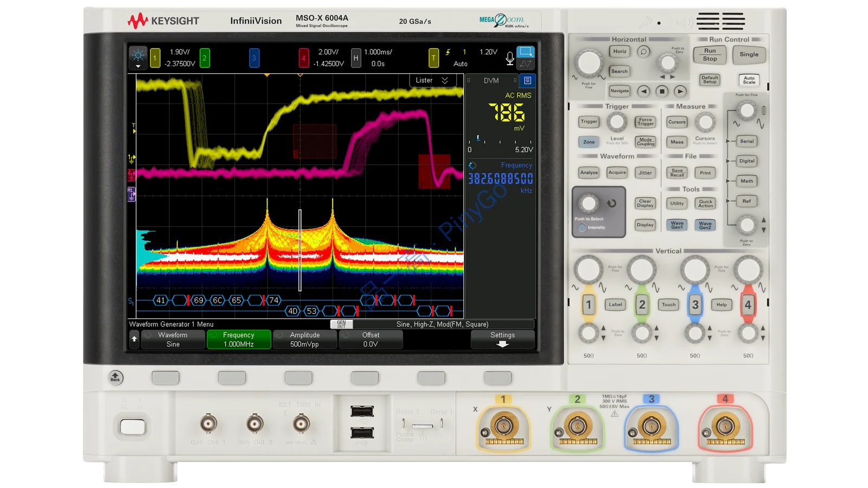This screenshot has height=488, width=868.
Task: Tap the red zone box 2
Action: click(434, 171)
